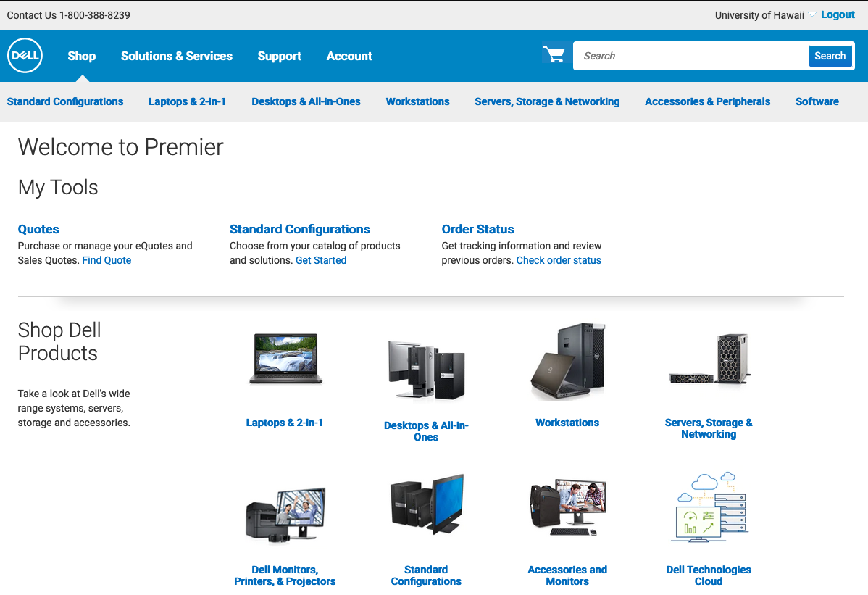The image size is (868, 595).
Task: Click the Logout link
Action: (x=838, y=15)
